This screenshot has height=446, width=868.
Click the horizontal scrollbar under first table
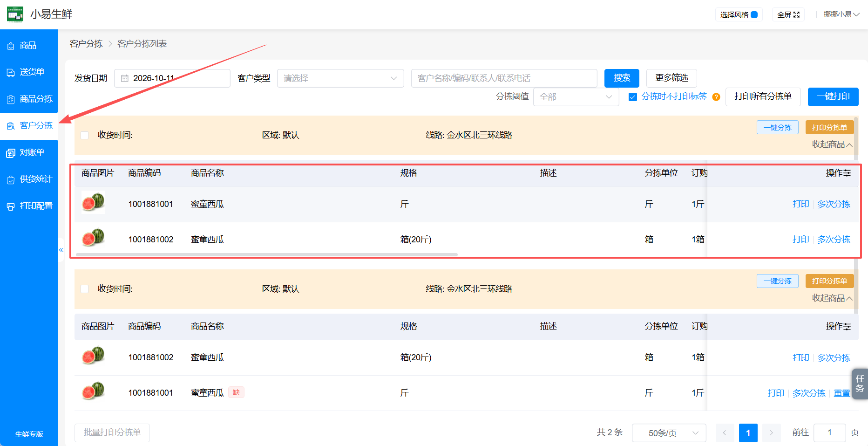[266, 255]
